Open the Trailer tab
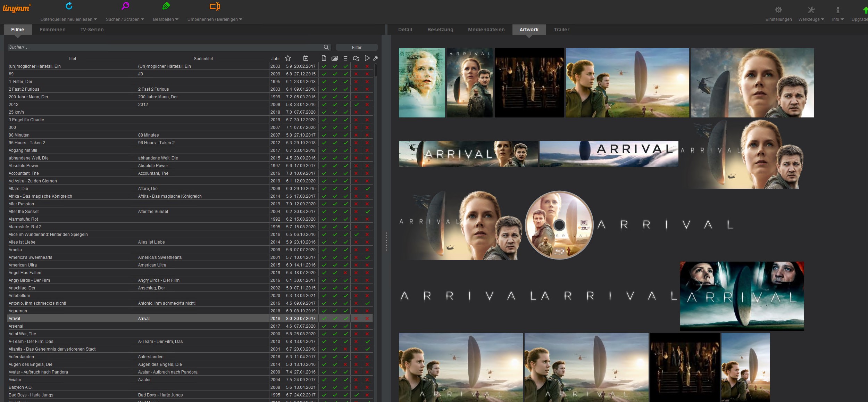The image size is (868, 402). (561, 30)
